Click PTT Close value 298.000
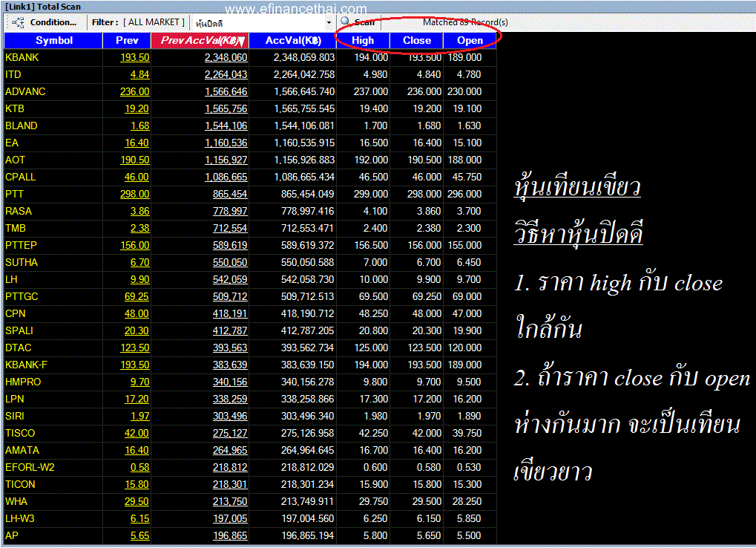Screen dimensions: 756x548 pos(424,195)
